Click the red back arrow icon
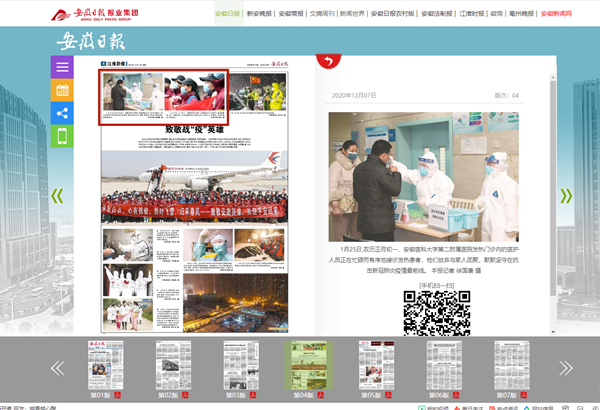 328,60
